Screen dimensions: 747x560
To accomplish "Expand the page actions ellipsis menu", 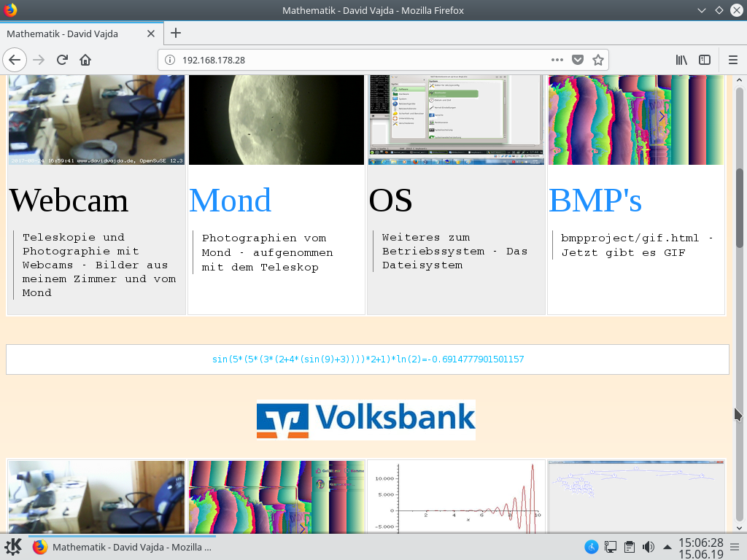I will point(557,60).
